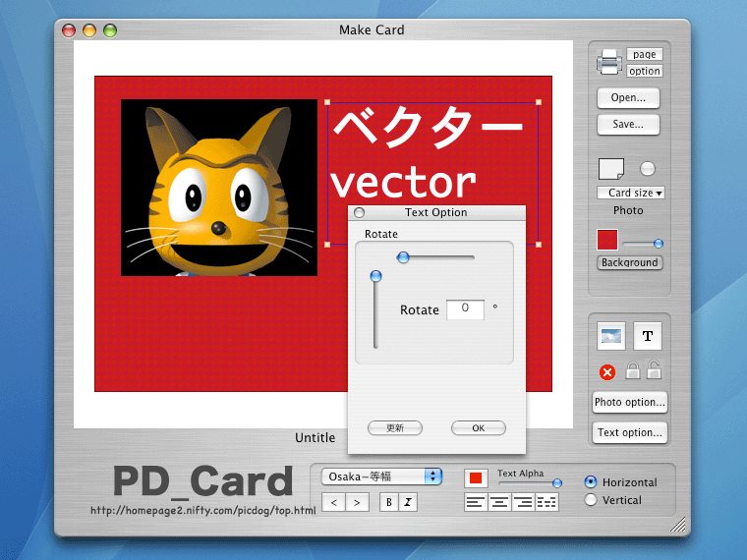The width and height of the screenshot is (747, 560).
Task: Open the Card size dropdown
Action: click(631, 193)
